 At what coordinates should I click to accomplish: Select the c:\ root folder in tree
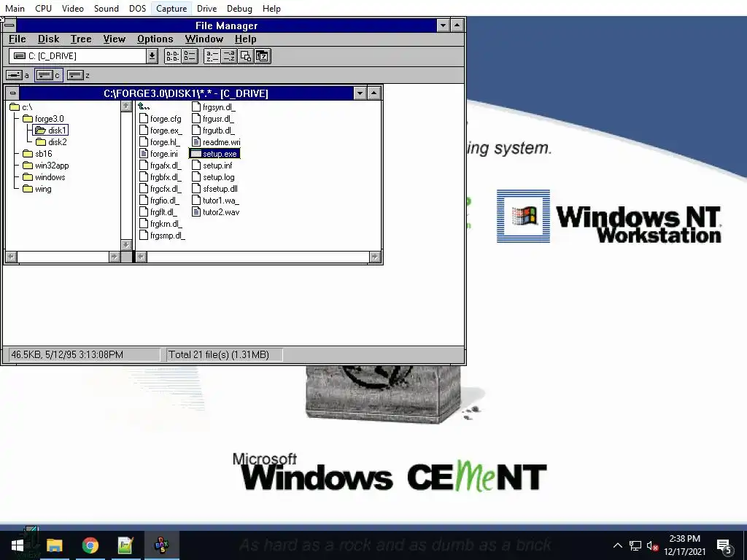point(21,107)
